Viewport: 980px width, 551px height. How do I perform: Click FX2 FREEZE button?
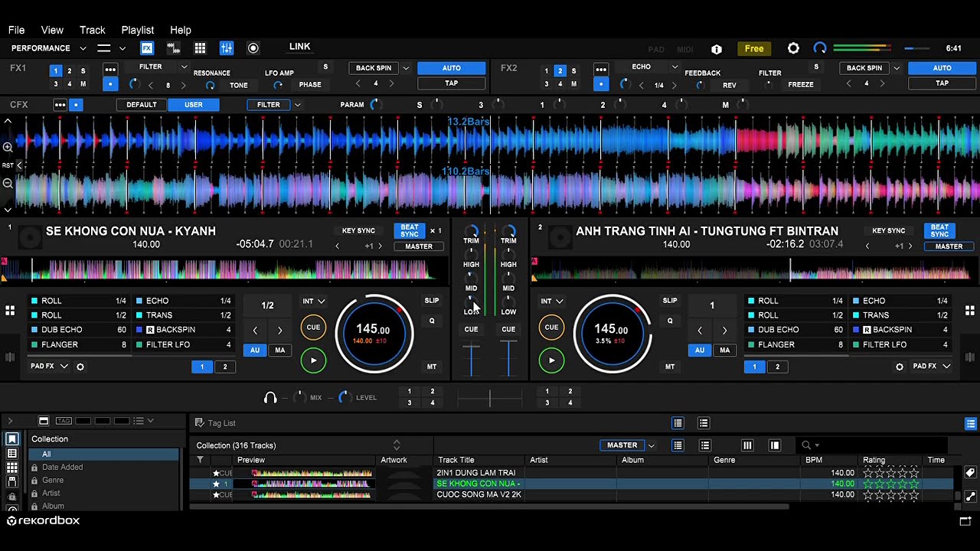point(801,85)
